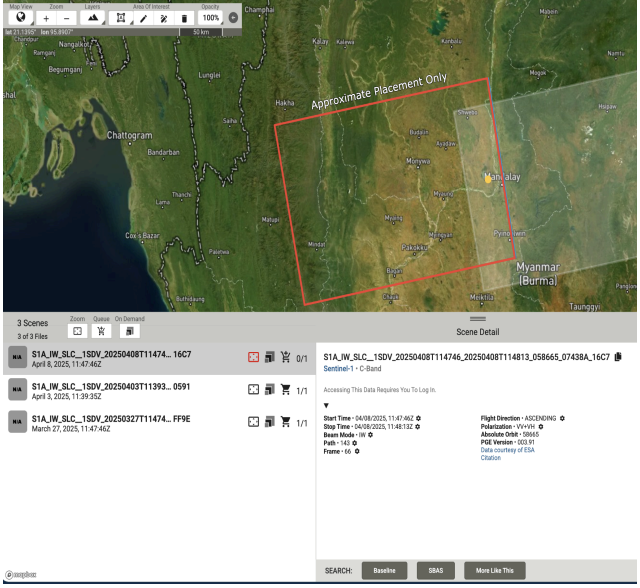Toggle April 3 scene in download cart
The width and height of the screenshot is (640, 588).
point(286,391)
